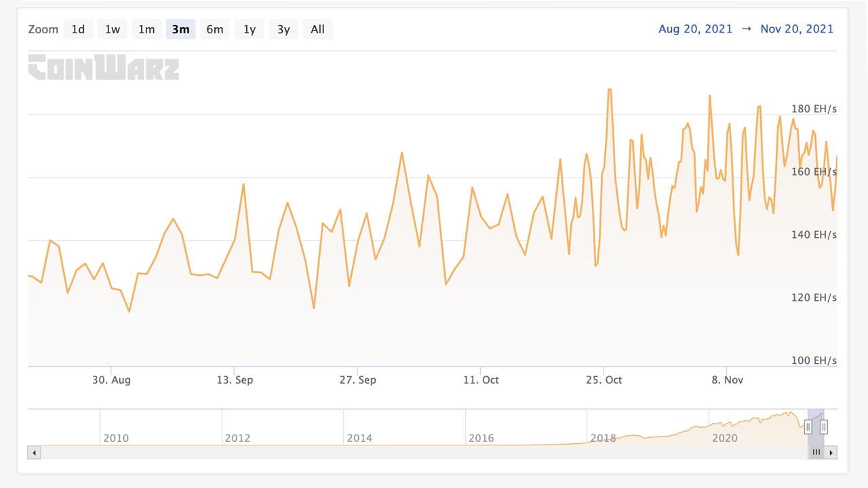Click the 30. Aug axis label
This screenshot has width=868, height=488.
[x=111, y=380]
